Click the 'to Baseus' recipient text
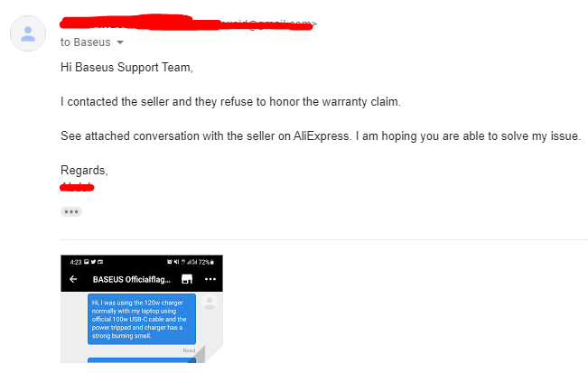Viewport: 588px width, 373px height. coord(86,42)
